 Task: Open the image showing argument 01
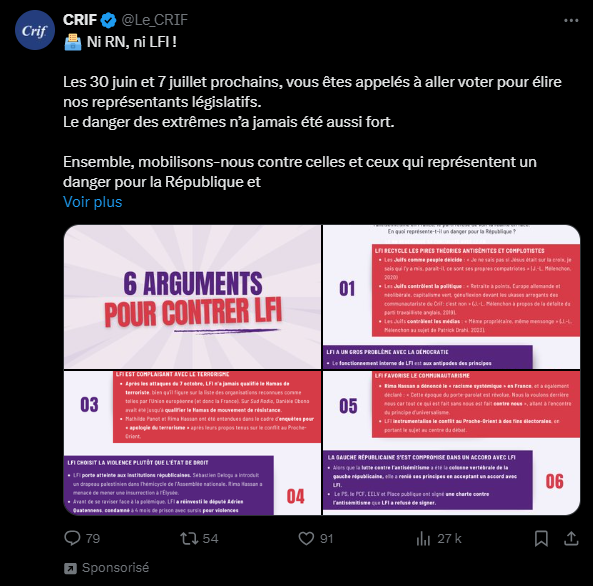coord(452,297)
